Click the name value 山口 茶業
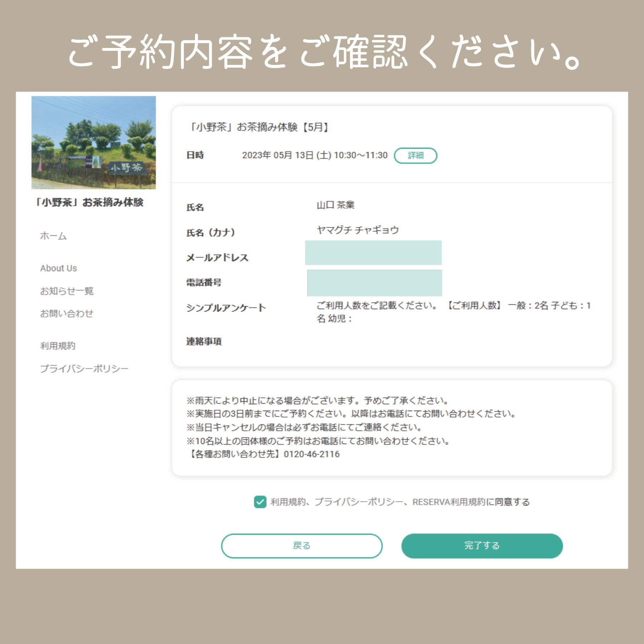This screenshot has width=644, height=644. (x=335, y=205)
